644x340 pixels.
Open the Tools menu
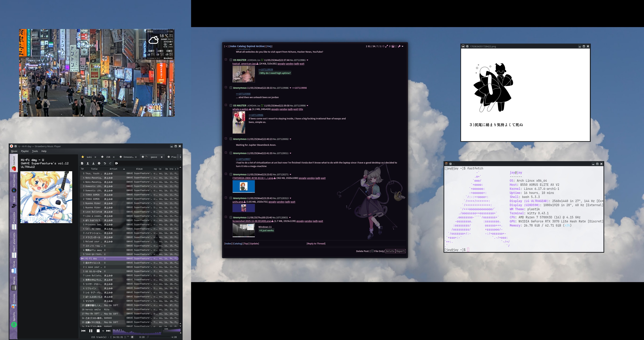(x=35, y=151)
